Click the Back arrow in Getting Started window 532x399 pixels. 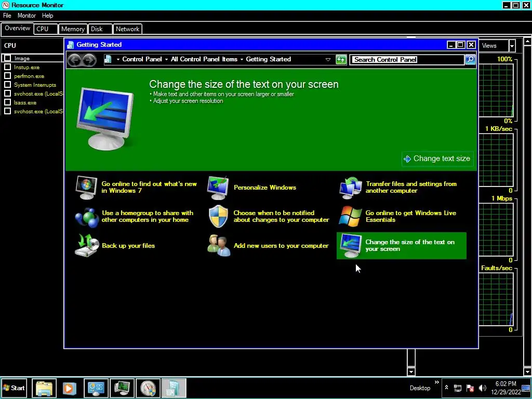click(x=74, y=60)
